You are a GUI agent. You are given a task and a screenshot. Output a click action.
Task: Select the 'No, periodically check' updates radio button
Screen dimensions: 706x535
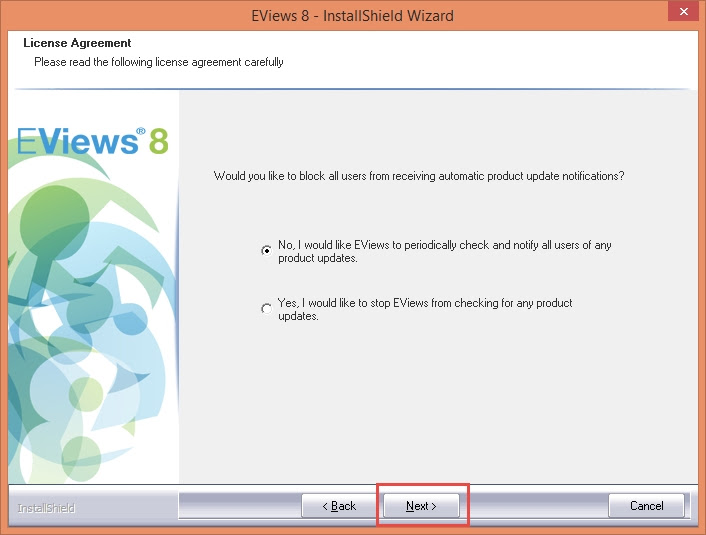tap(267, 250)
